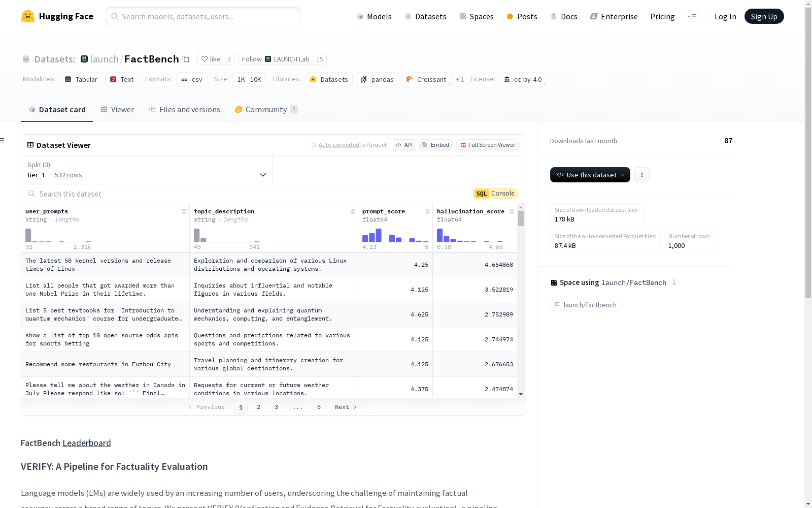812x508 pixels.
Task: Click the Linux kernel versions prompt cell
Action: 105,265
